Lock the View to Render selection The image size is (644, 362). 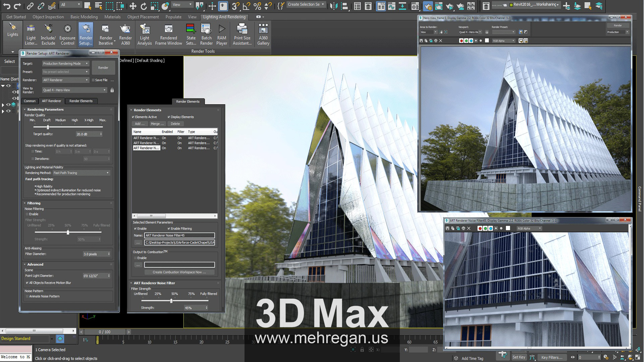click(112, 90)
